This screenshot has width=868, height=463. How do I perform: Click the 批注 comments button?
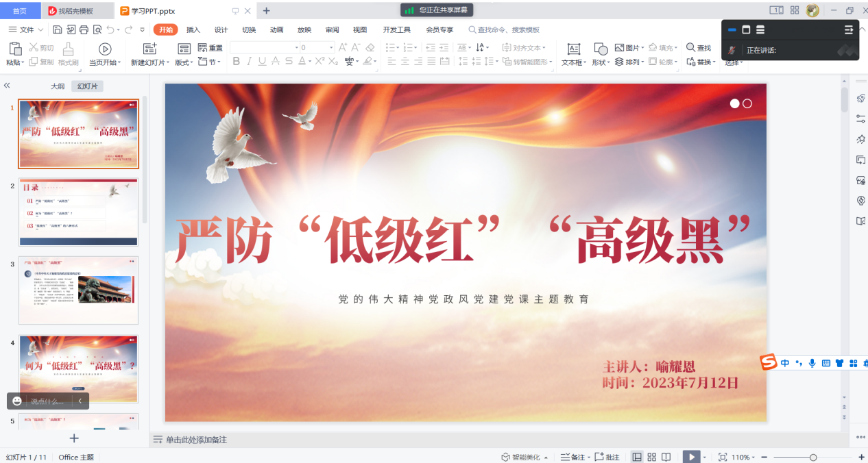coord(607,457)
